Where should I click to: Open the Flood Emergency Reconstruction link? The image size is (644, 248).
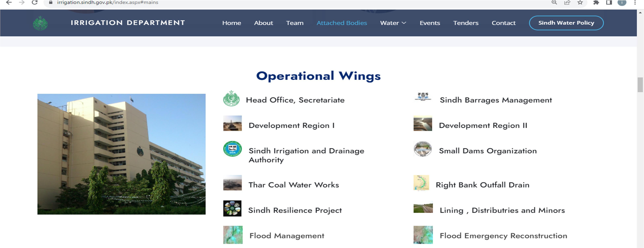[503, 236]
